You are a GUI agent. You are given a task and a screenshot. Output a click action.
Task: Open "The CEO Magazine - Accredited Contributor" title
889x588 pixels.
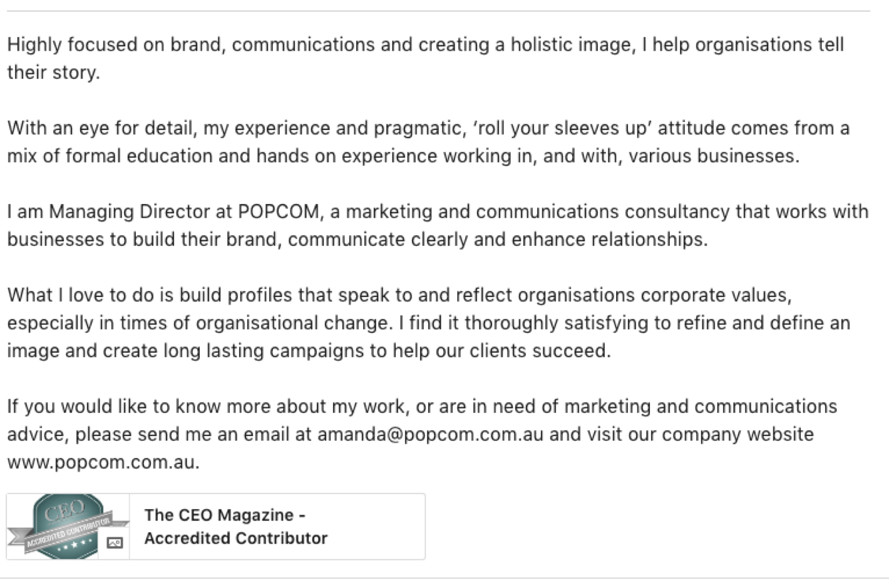pos(236,526)
